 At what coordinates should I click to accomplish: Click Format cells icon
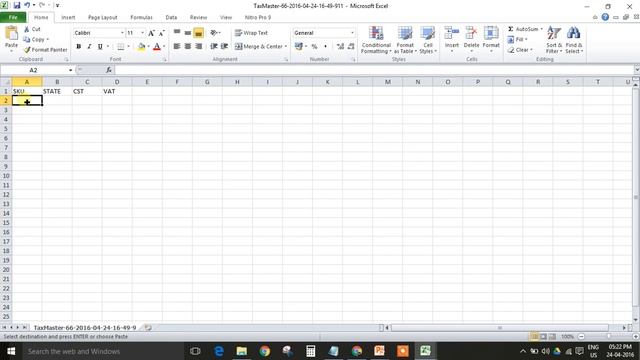tap(491, 33)
